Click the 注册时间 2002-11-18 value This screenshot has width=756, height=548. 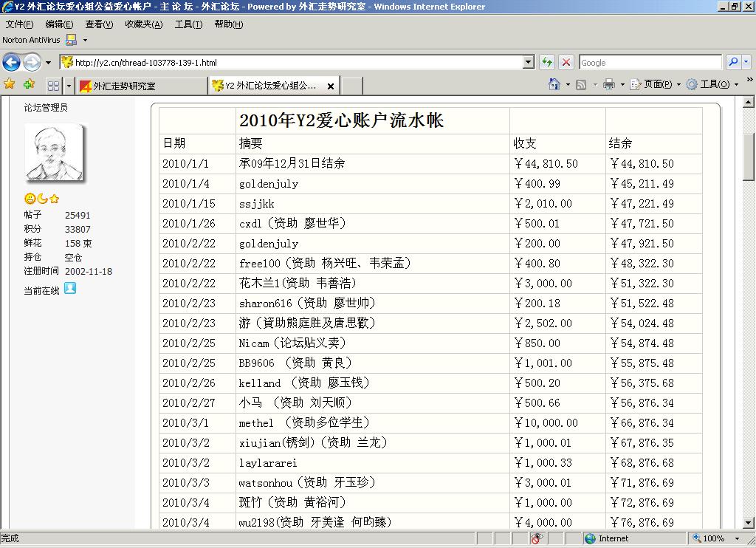(x=89, y=272)
